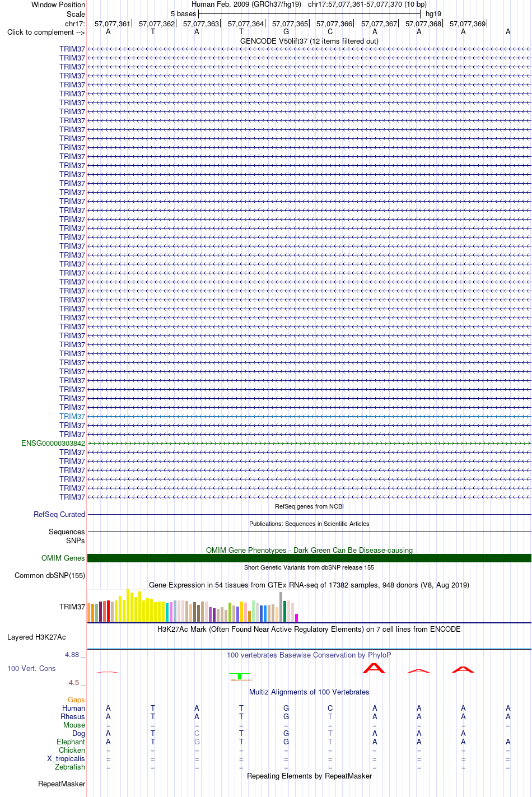
Task: Select the light-blue highlighted TRIM37 transcript label
Action: 72,416
